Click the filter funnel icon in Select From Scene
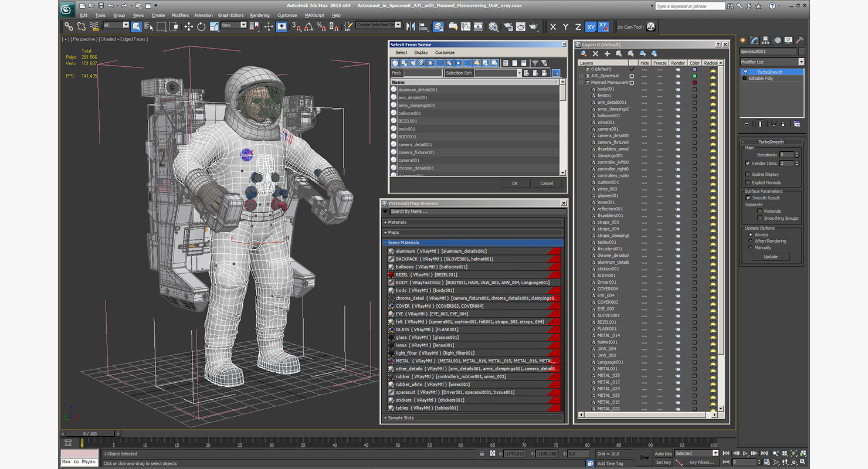The height and width of the screenshot is (469, 868). (x=535, y=63)
